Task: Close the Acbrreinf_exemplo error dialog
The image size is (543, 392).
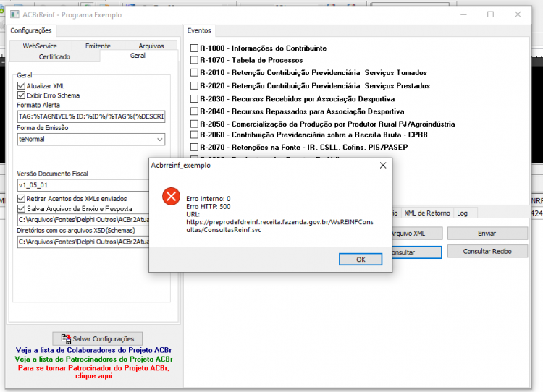Action: (383, 166)
